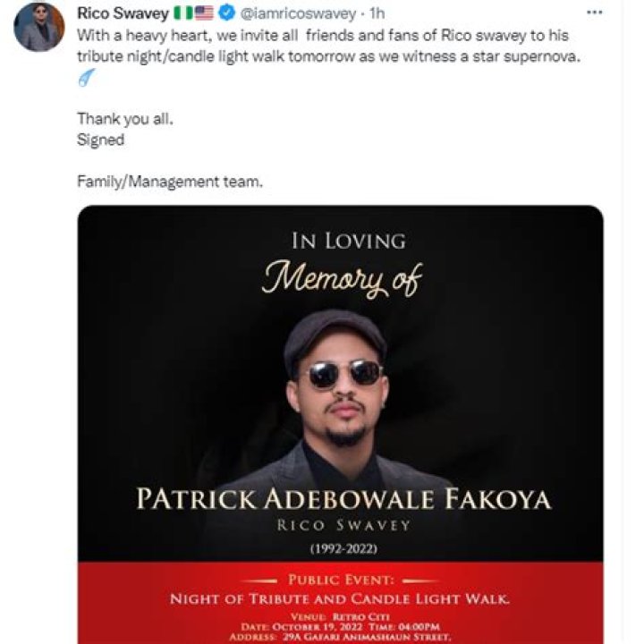The width and height of the screenshot is (644, 644).
Task: Click the "Family/Management team." signature line
Action: click(170, 182)
